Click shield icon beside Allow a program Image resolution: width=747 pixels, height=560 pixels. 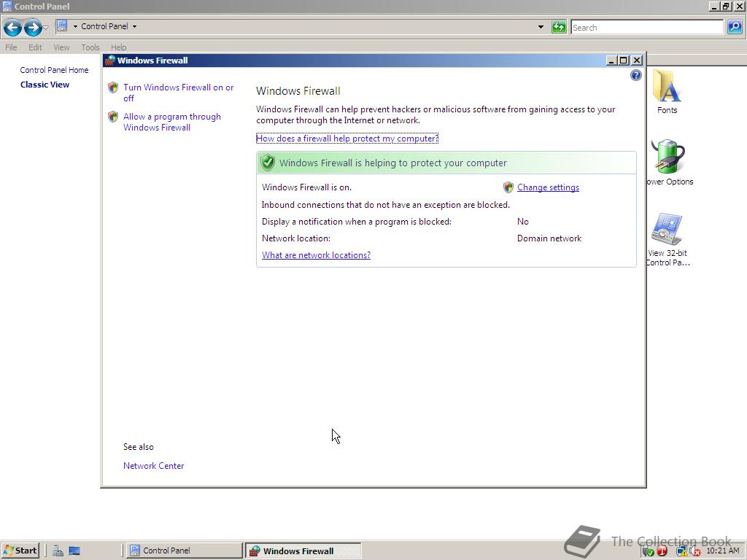point(113,117)
